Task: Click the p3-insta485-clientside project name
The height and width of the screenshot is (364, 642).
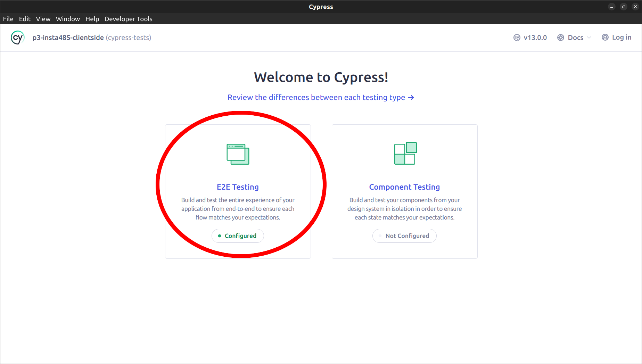Action: coord(68,38)
